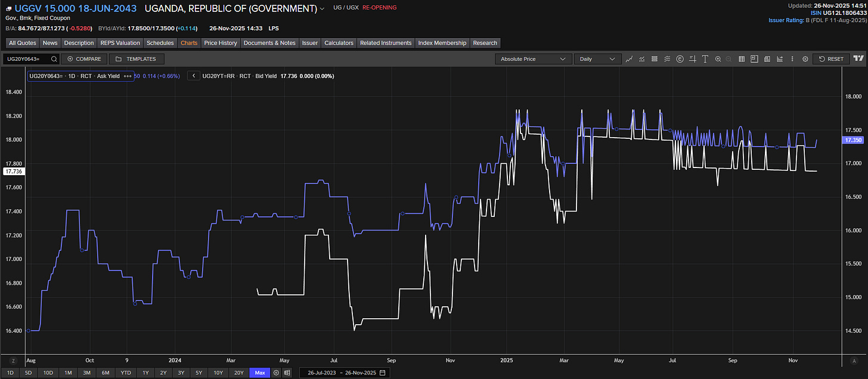
Task: Click the RESET button
Action: coord(830,59)
